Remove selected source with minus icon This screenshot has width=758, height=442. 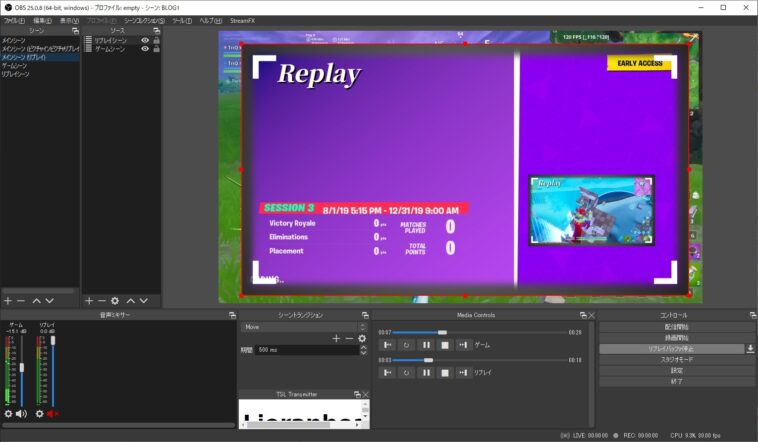click(102, 301)
